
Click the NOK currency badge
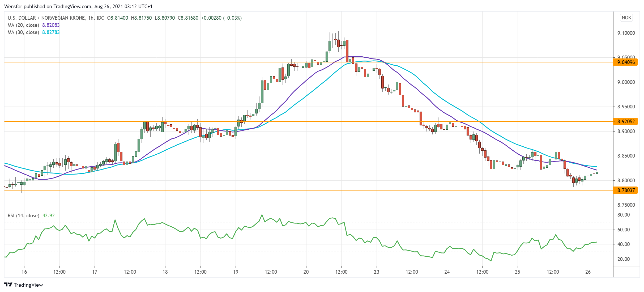[626, 18]
